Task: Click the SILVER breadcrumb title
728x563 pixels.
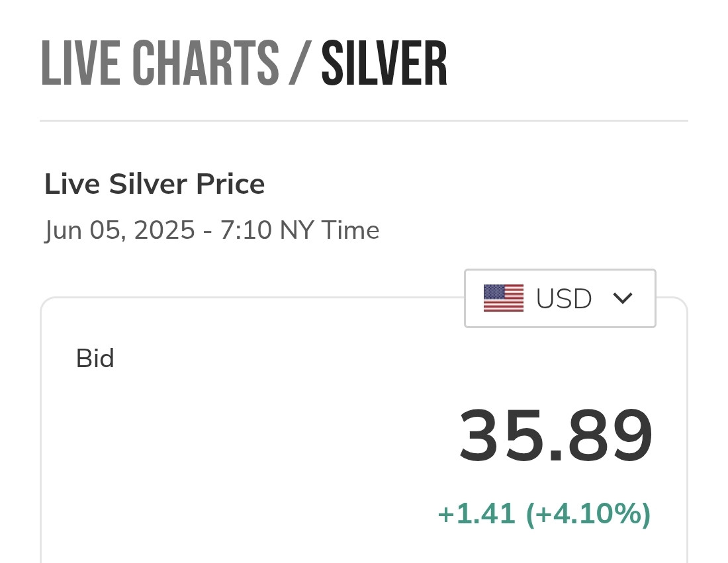Action: [x=384, y=64]
